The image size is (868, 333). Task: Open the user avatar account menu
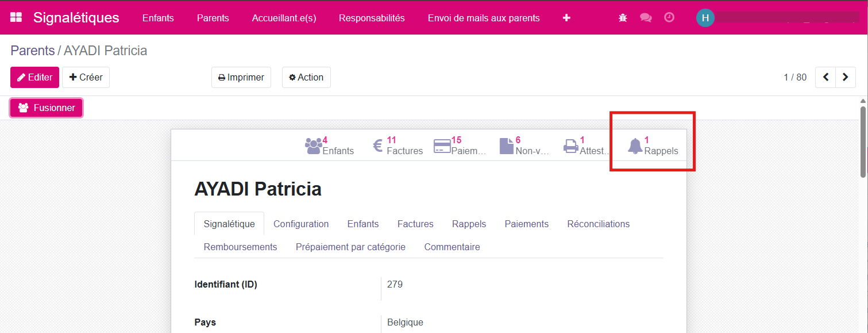pyautogui.click(x=705, y=18)
